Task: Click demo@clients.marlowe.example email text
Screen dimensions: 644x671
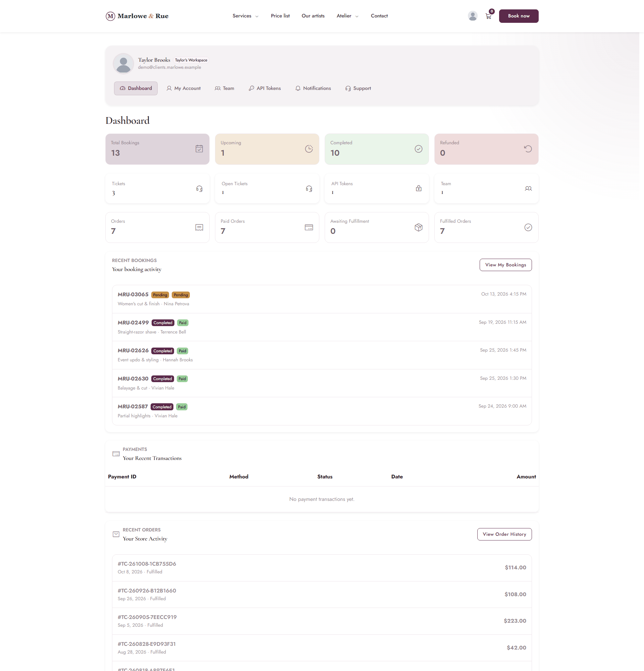Action: pyautogui.click(x=169, y=67)
